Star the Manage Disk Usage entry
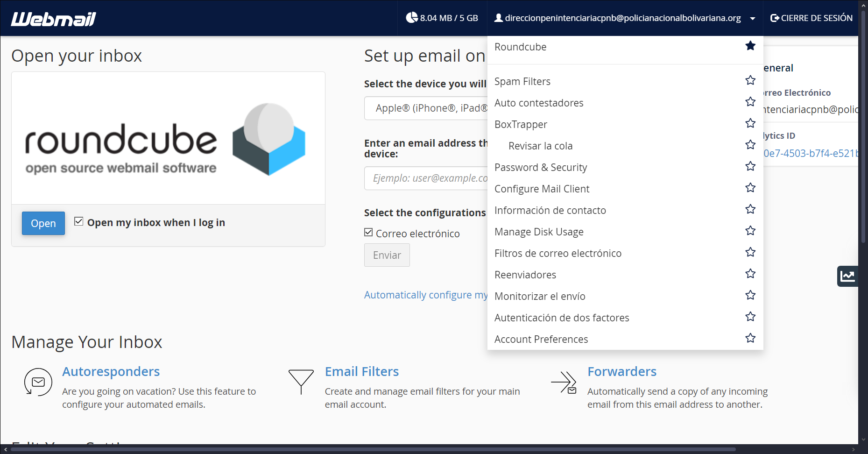 (750, 231)
